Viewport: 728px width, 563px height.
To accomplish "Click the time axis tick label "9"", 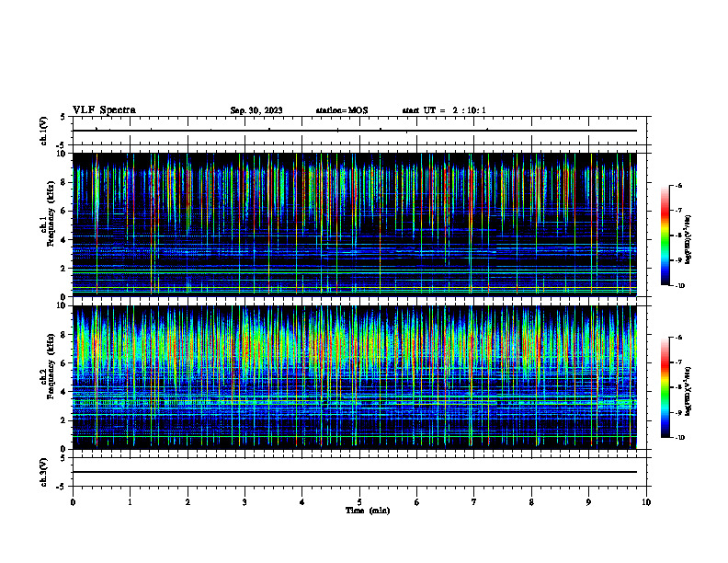I will pos(588,502).
